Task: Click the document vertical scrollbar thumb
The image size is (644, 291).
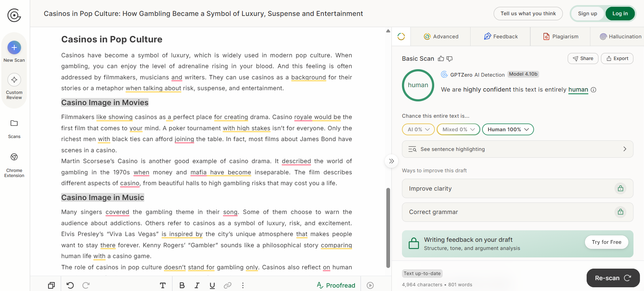Action: [x=388, y=228]
